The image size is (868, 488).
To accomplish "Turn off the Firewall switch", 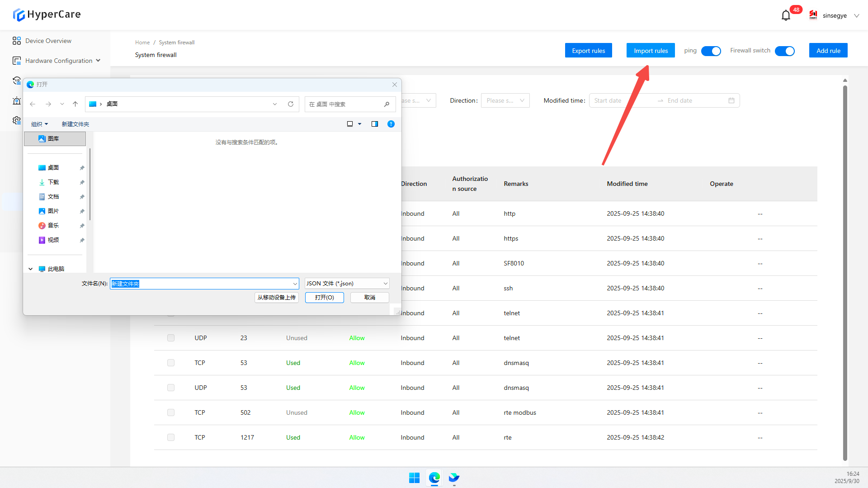I will 784,51.
